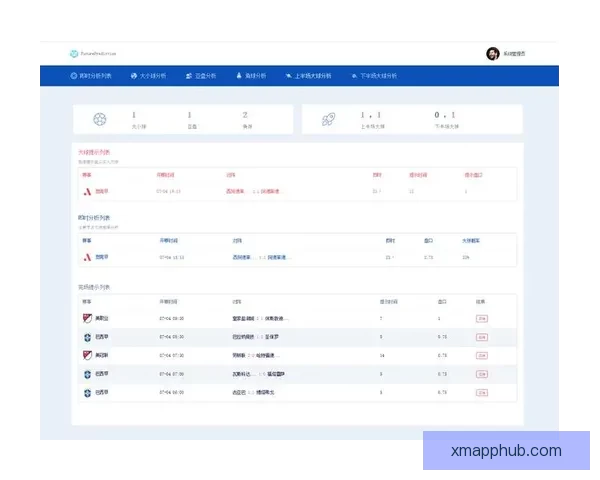Click the soccer ball icon in stats card
The image size is (600, 480).
[99, 119]
